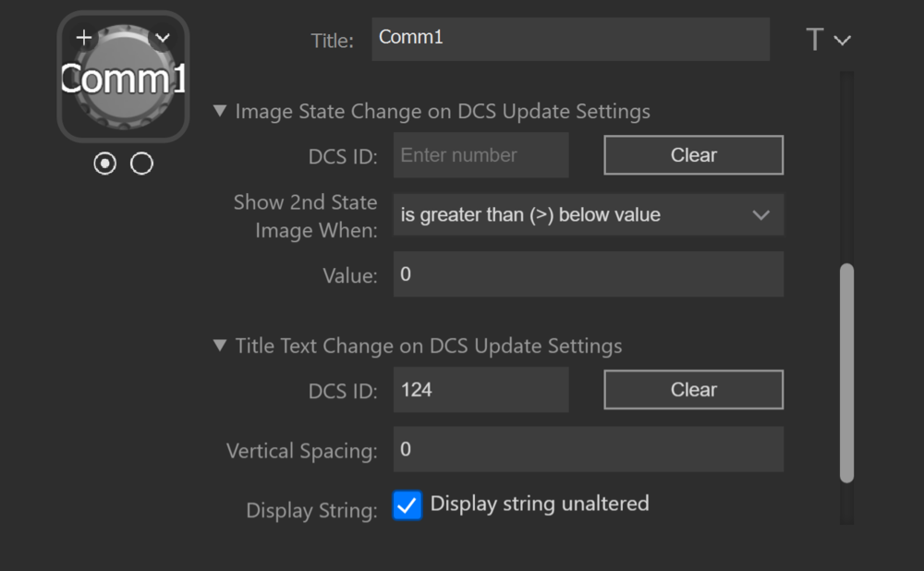
Task: Click the Title field containing Comm1
Action: (570, 40)
